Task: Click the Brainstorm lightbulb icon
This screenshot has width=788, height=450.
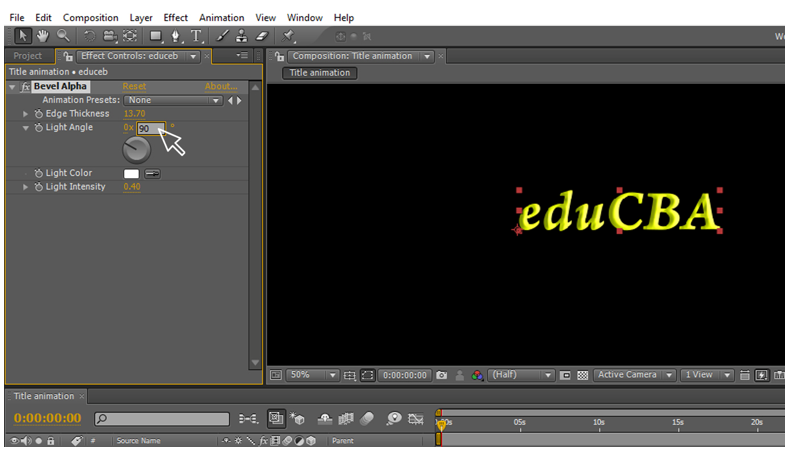Action: click(394, 418)
